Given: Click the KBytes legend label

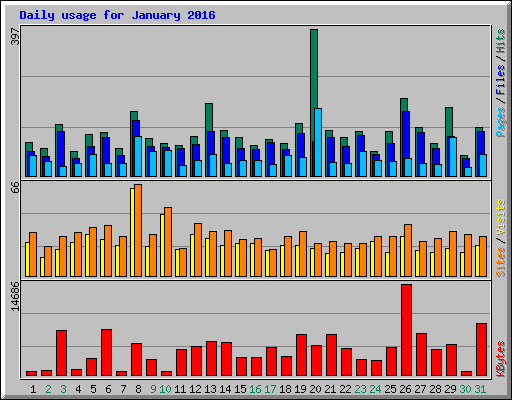Looking at the screenshot, I should click(x=500, y=359).
